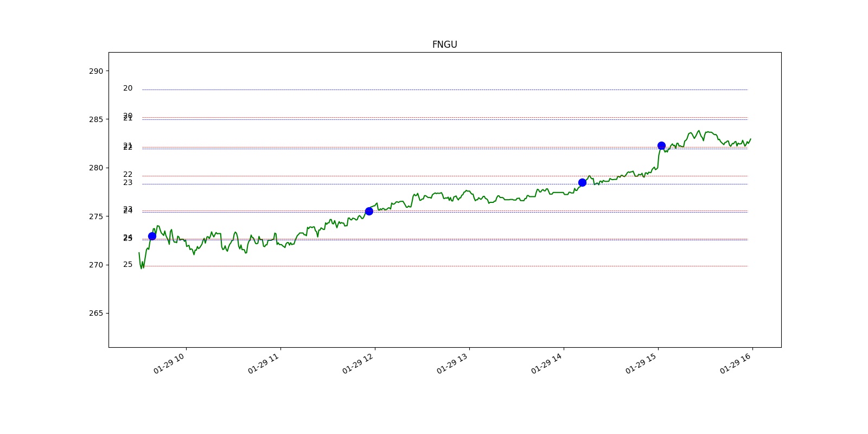Select the blue marker just before 12:00

click(369, 211)
